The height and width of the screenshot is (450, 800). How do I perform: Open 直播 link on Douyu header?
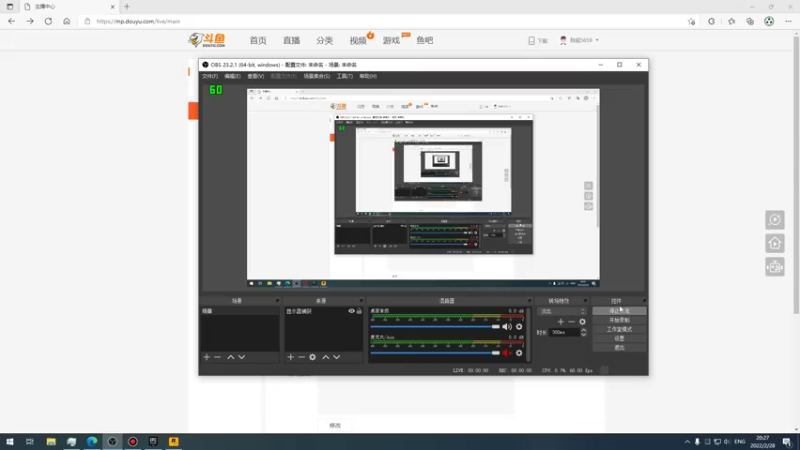click(291, 40)
